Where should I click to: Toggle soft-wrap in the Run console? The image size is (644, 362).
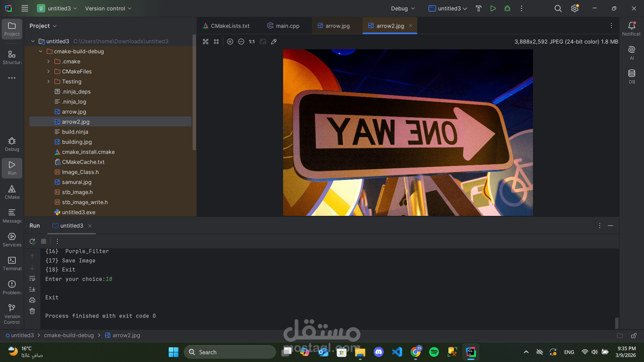point(32,279)
